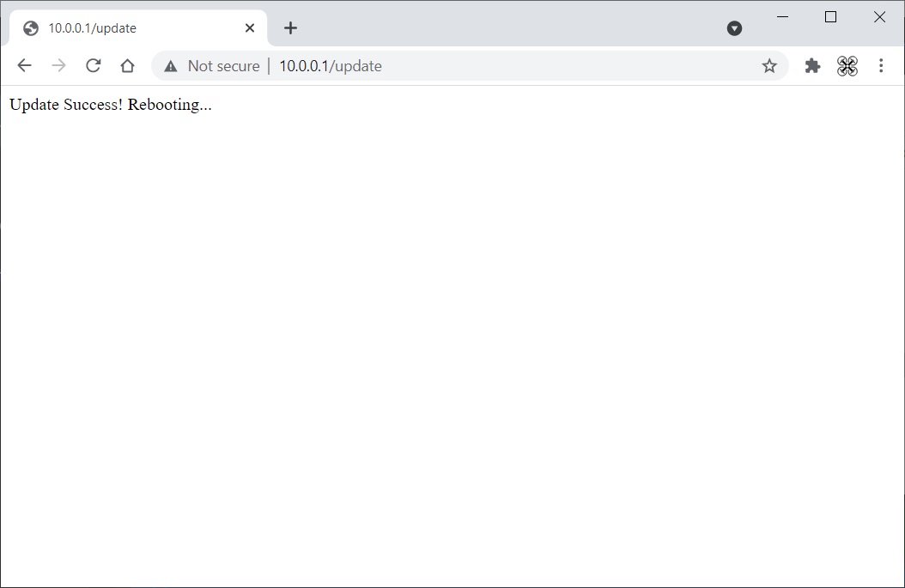Image resolution: width=905 pixels, height=588 pixels.
Task: Click the Not secure label
Action: [x=223, y=66]
